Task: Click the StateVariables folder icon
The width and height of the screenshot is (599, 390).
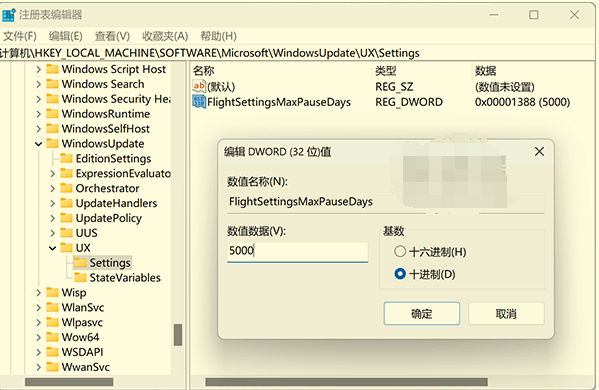Action: click(x=80, y=278)
